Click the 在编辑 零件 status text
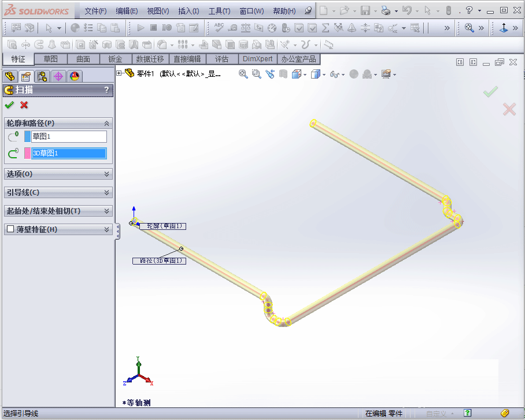This screenshot has height=420, width=525. [x=383, y=414]
